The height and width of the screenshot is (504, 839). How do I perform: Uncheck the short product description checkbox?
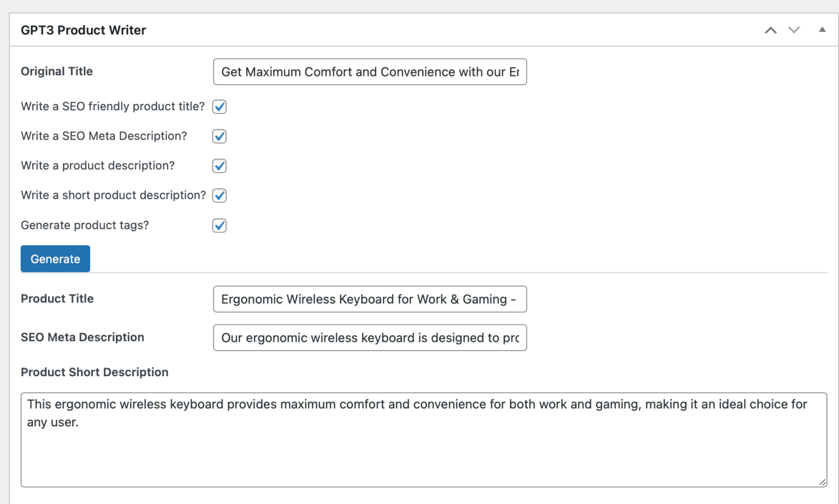click(x=220, y=195)
